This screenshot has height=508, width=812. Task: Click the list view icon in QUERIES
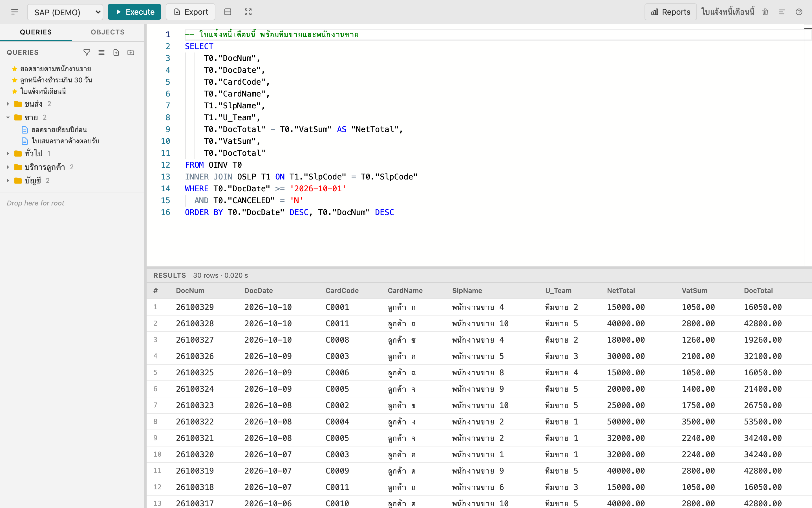101,52
